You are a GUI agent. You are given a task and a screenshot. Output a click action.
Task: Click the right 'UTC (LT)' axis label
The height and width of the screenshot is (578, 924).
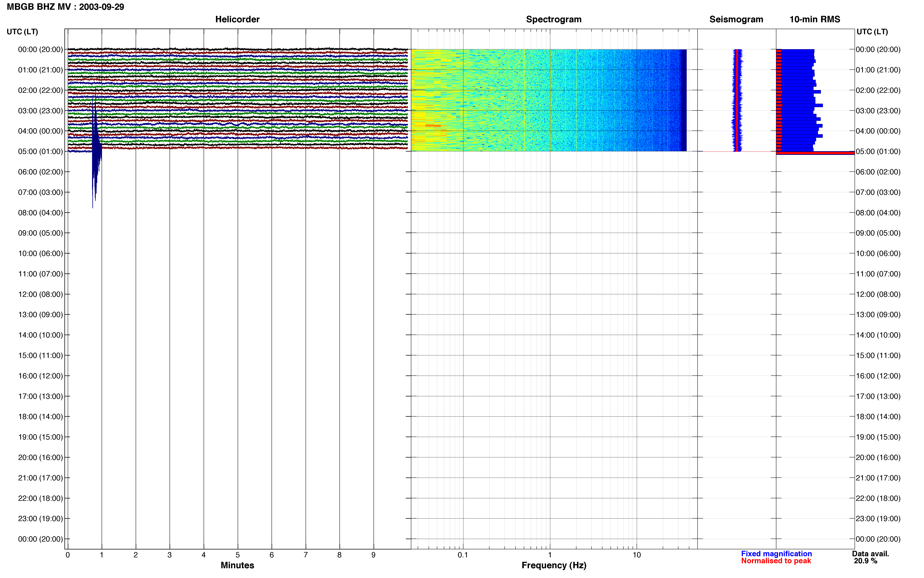(x=872, y=32)
